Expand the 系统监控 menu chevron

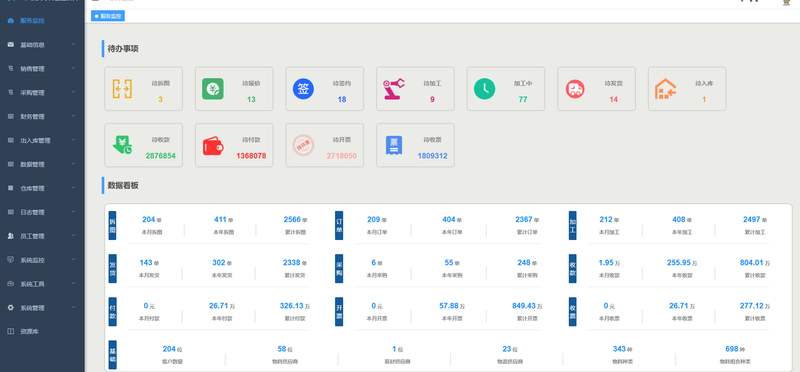pos(73,260)
